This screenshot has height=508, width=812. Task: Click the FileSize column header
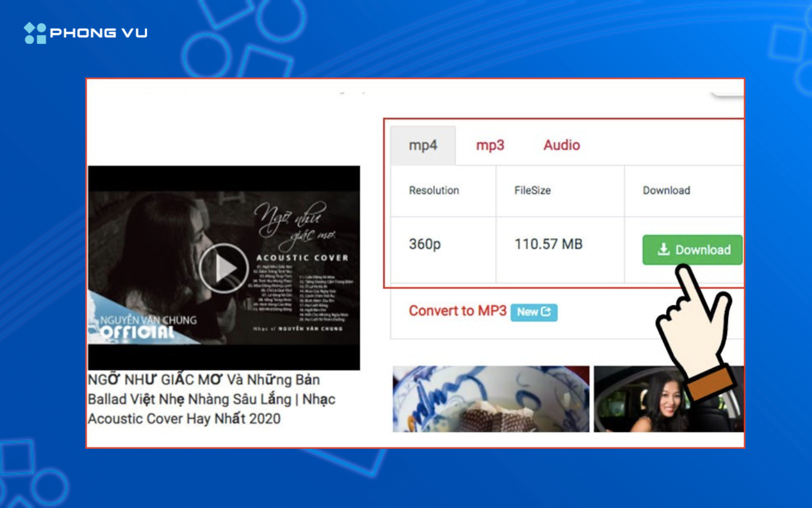point(533,190)
